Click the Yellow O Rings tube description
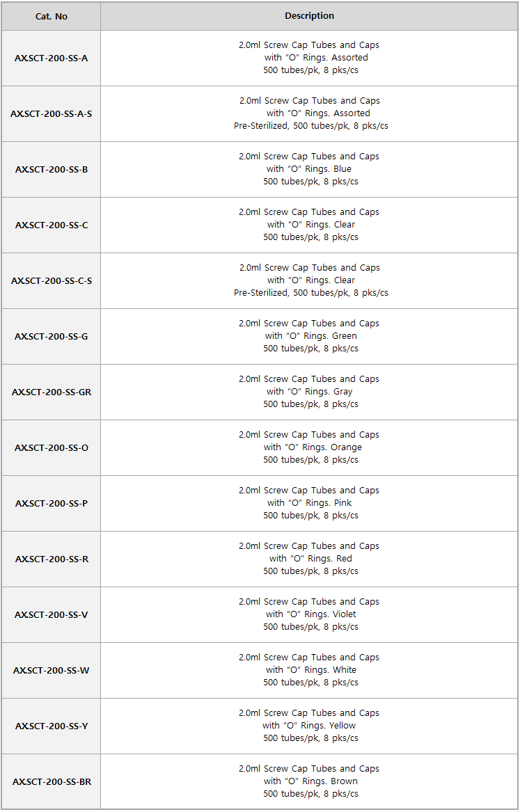The height and width of the screenshot is (812, 520). click(x=309, y=726)
